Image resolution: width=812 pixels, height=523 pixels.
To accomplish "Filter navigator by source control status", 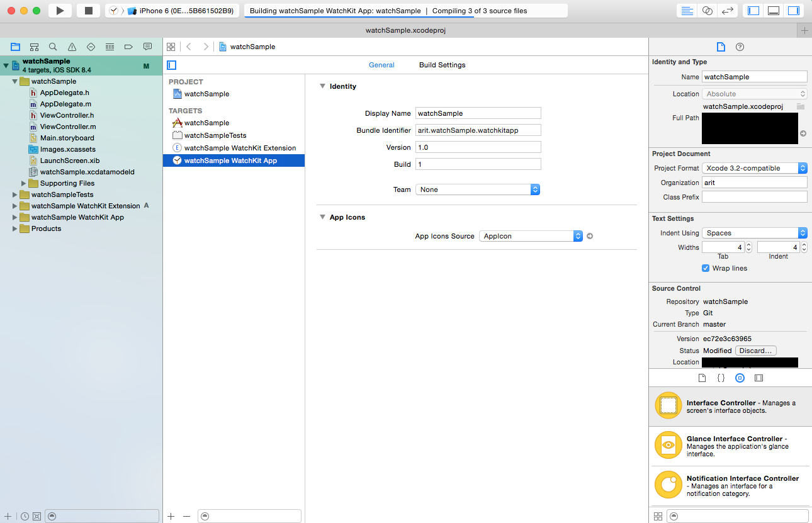I will click(x=37, y=516).
